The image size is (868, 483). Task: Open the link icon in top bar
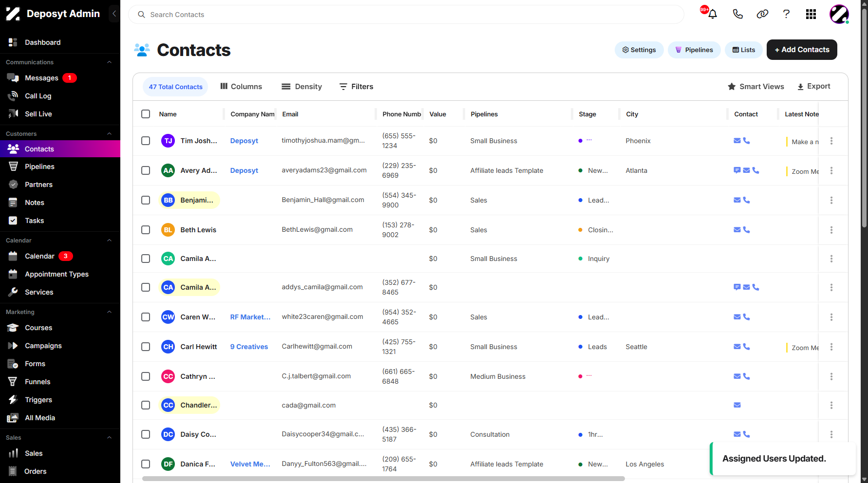pos(762,14)
